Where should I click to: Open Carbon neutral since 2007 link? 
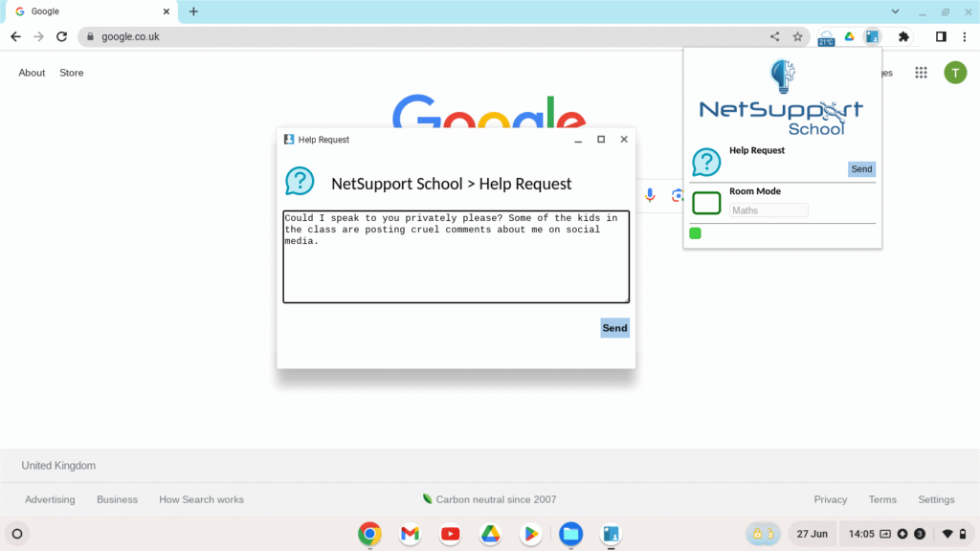coord(489,499)
